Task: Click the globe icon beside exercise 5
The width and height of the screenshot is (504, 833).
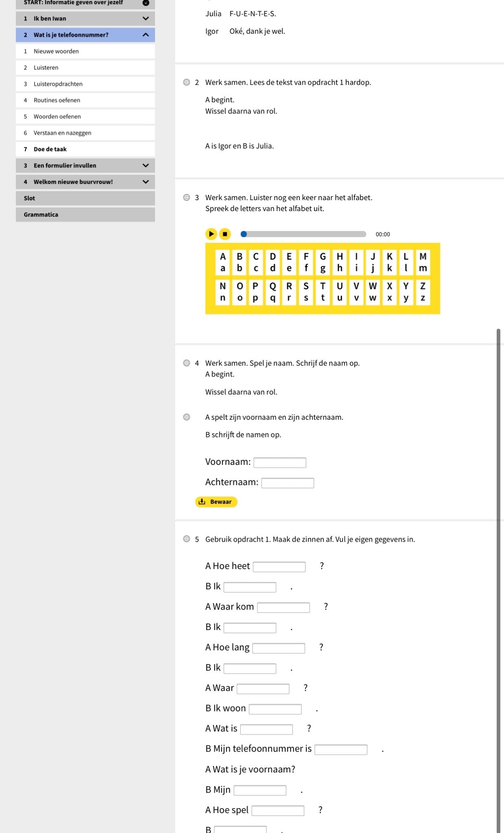Action: [x=186, y=539]
